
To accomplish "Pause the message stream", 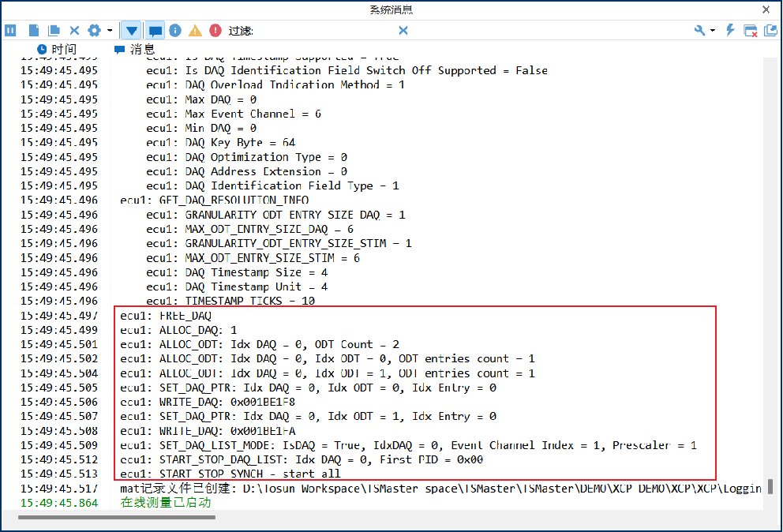I will [10, 30].
